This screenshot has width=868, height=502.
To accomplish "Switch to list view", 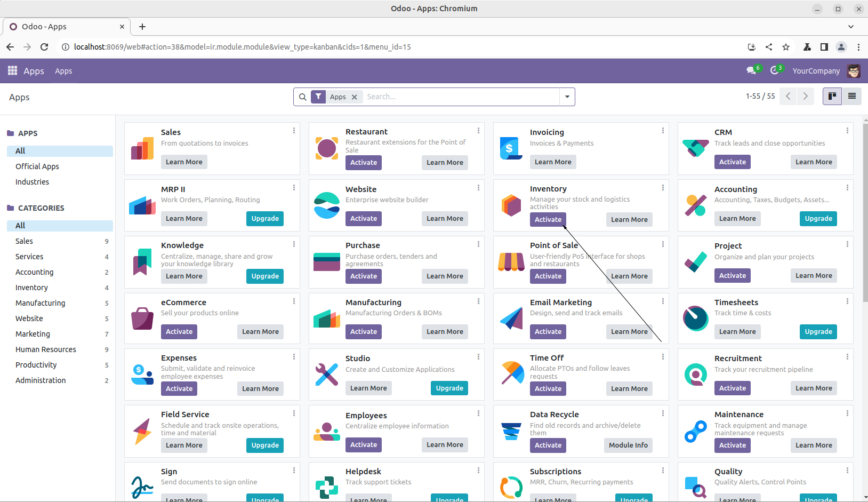I will click(x=852, y=96).
